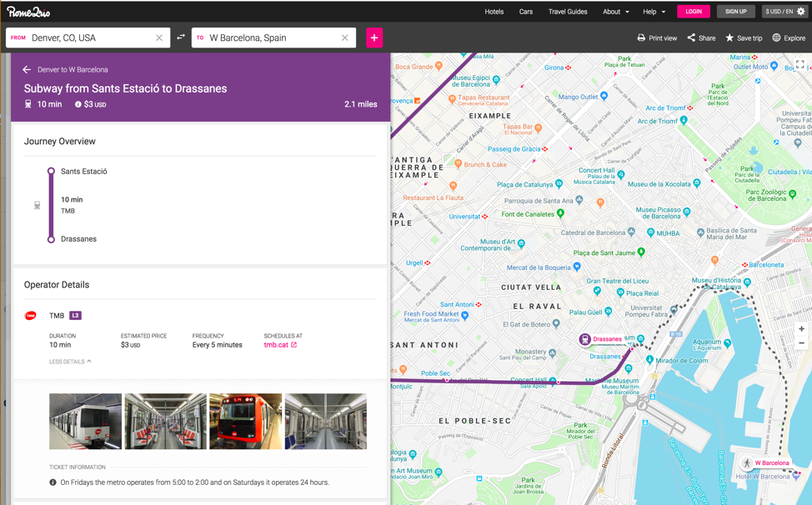Open the Explore globe option
This screenshot has height=505, width=812.
tap(789, 37)
